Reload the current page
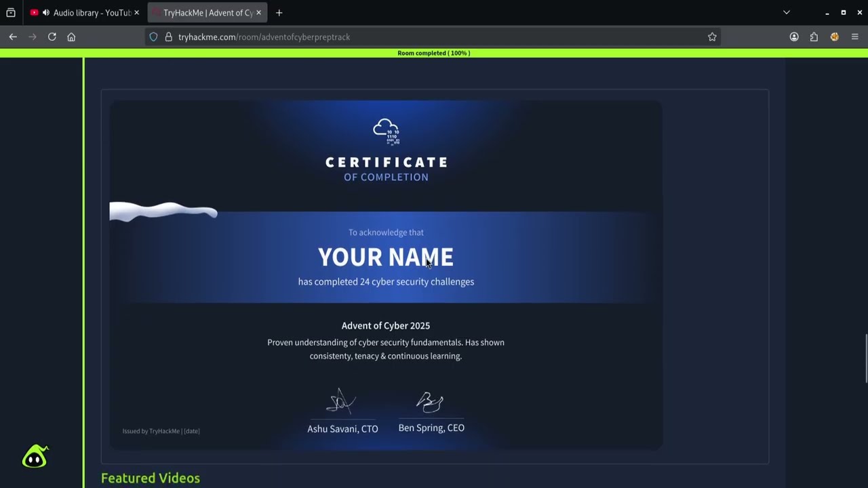Viewport: 868px width, 488px height. pos(52,37)
